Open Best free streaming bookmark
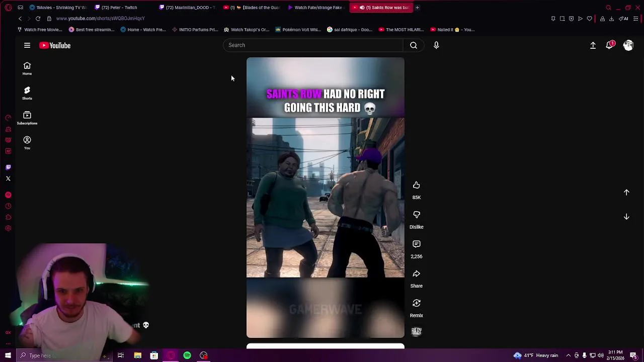Image resolution: width=644 pixels, height=362 pixels. coord(92,30)
